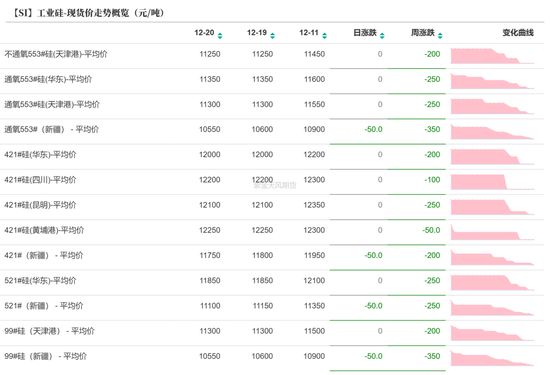Click the 周涨跌 column header
Viewport: 550px width, 375px height.
[x=423, y=33]
